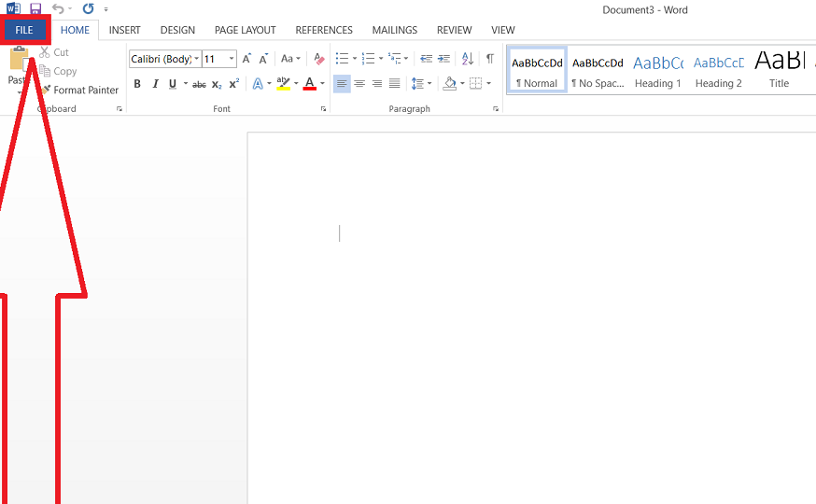Click the Subscript button
The width and height of the screenshot is (816, 504).
coord(217,84)
